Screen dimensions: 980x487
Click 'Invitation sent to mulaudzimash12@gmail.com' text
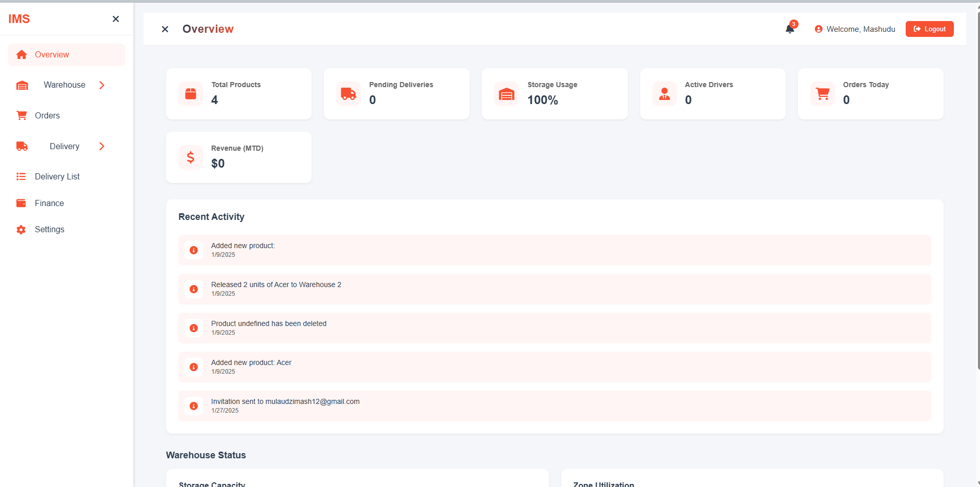pyautogui.click(x=285, y=401)
